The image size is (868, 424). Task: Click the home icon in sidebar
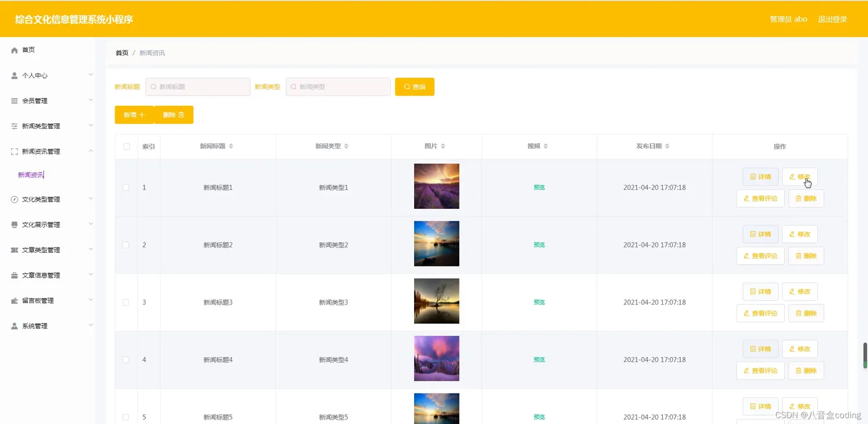click(x=14, y=50)
